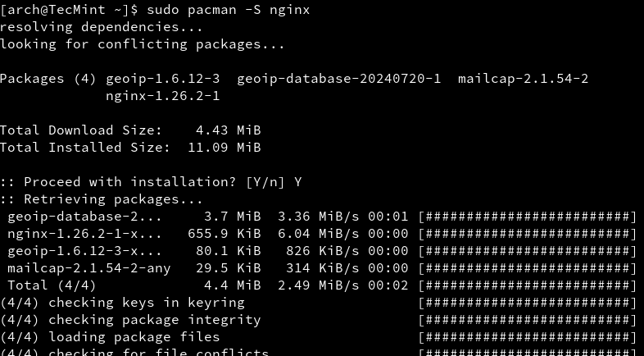Click the 'checking keys in keyring' progress bar

click(x=527, y=303)
